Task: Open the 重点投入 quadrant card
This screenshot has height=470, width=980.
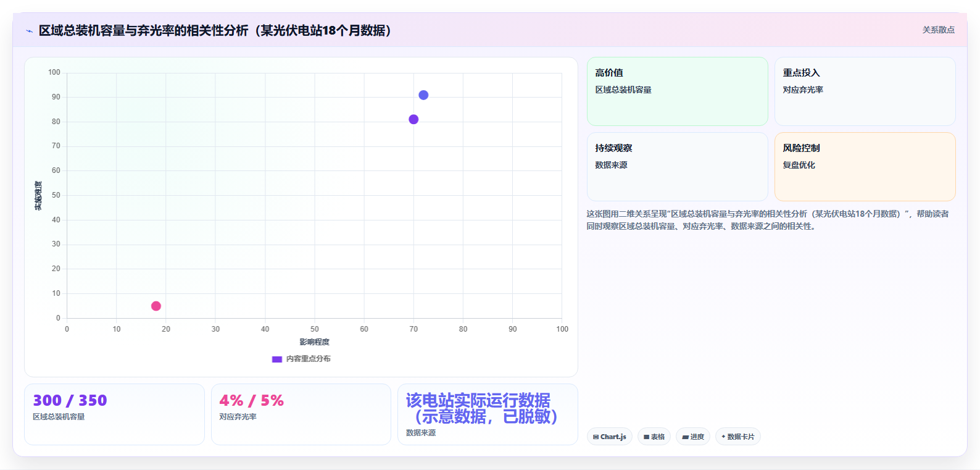Action: tap(865, 91)
